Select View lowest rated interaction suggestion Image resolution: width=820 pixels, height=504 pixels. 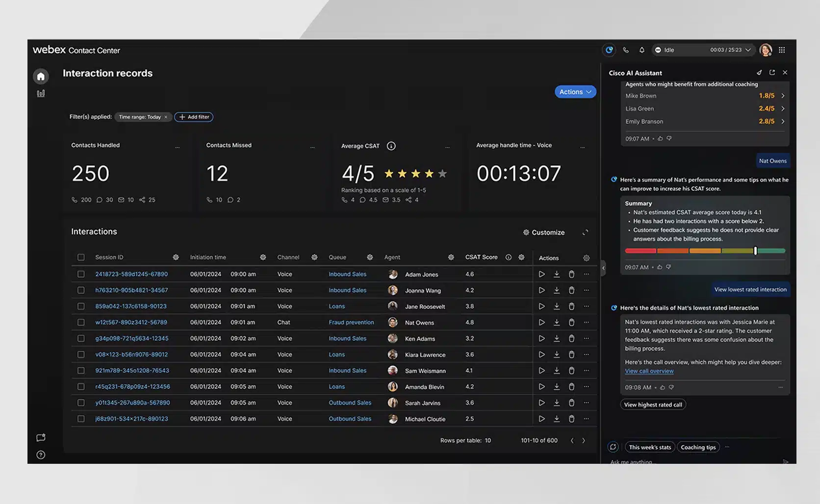[750, 289]
